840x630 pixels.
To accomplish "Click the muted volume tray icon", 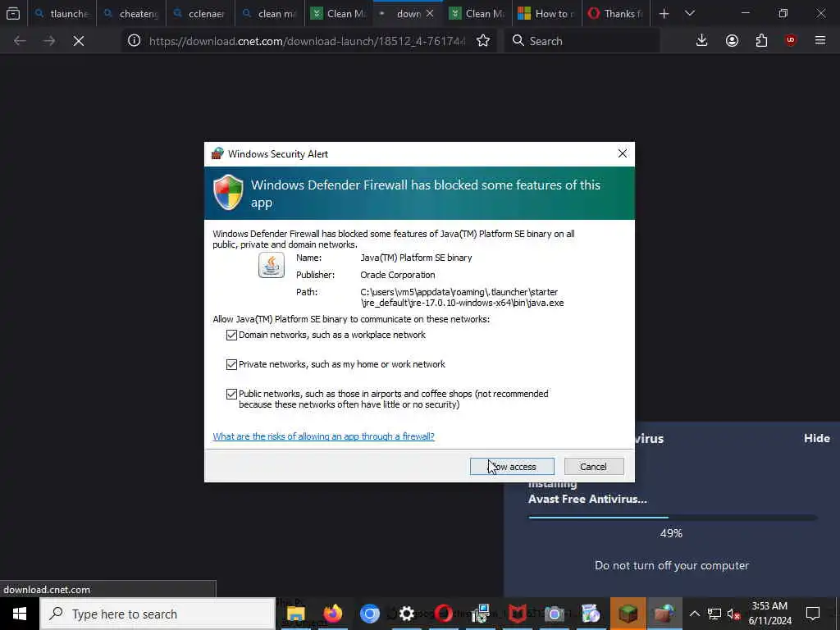I will coord(733,614).
